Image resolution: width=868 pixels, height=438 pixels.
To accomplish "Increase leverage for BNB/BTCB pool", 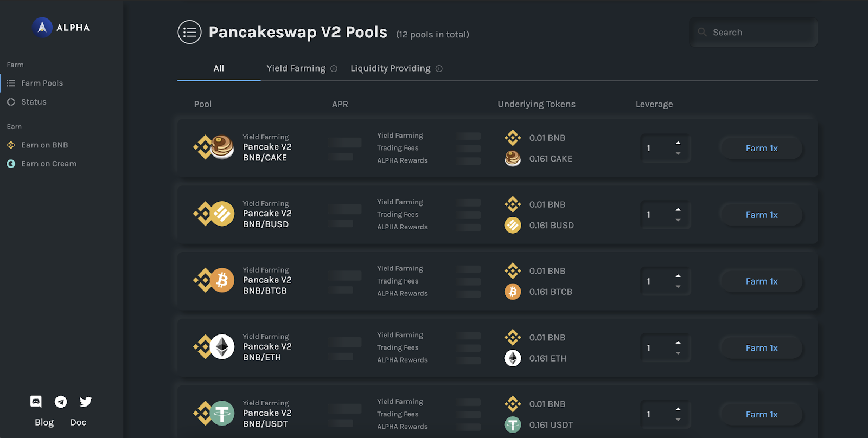I will (x=678, y=276).
